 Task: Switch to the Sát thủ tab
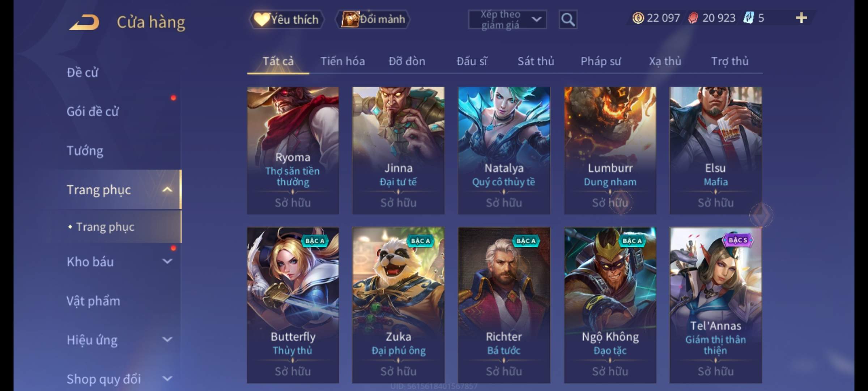click(x=536, y=61)
